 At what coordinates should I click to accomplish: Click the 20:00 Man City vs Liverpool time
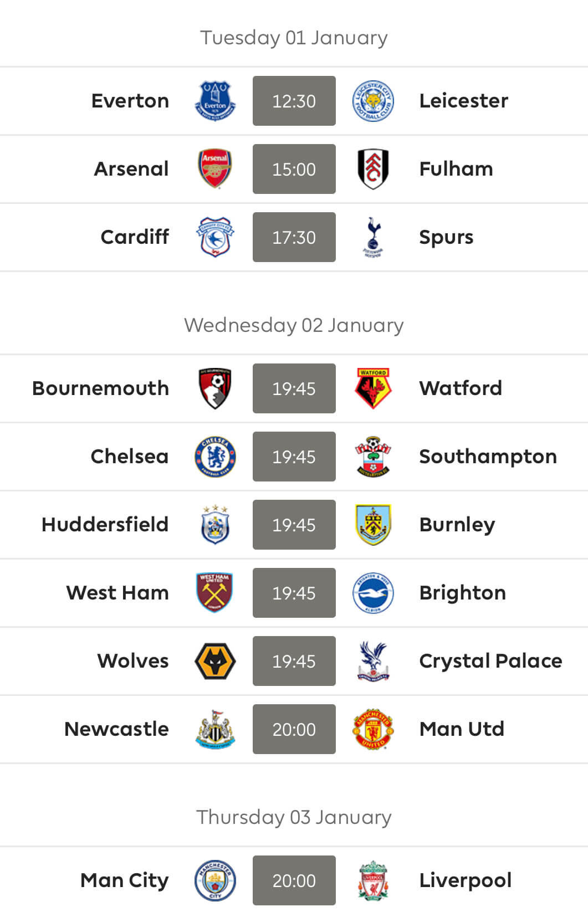tap(294, 880)
